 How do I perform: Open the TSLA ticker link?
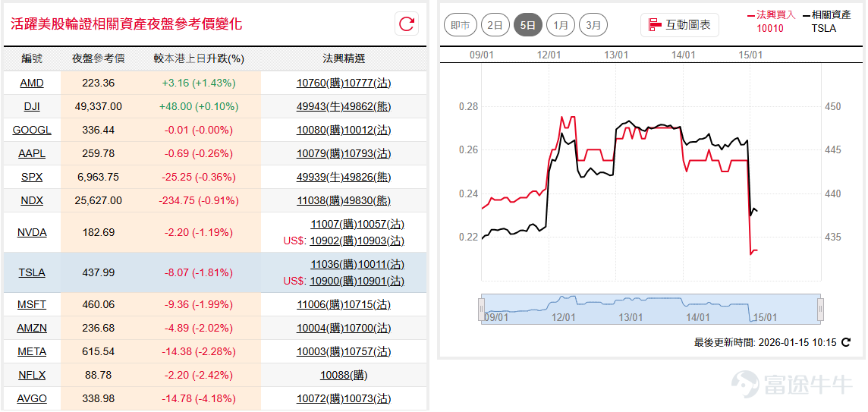point(32,272)
